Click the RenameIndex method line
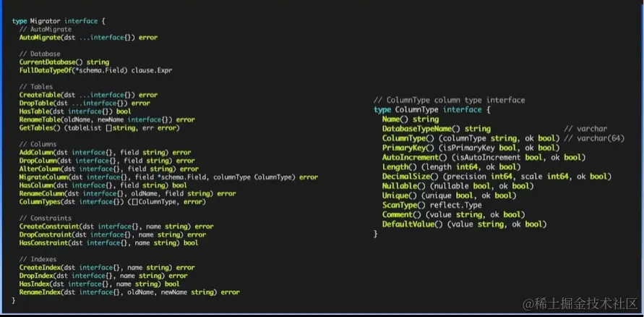This screenshot has height=317, width=644. click(129, 292)
